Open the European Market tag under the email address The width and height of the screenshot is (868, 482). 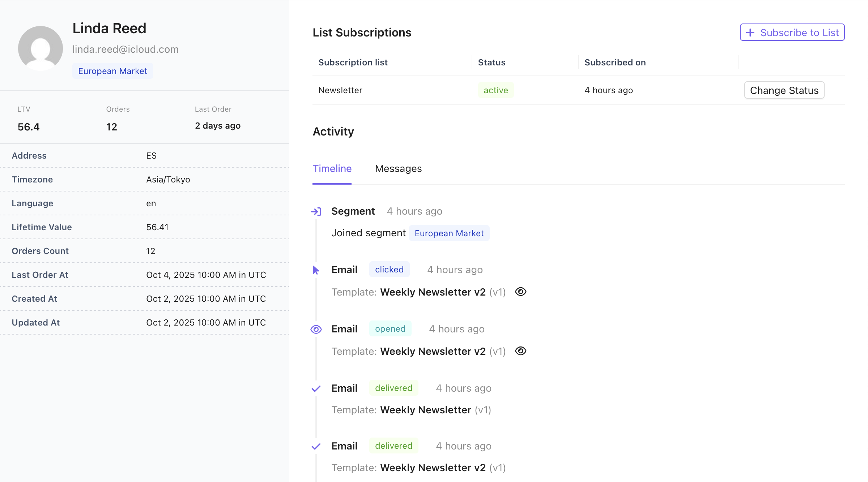click(x=112, y=71)
